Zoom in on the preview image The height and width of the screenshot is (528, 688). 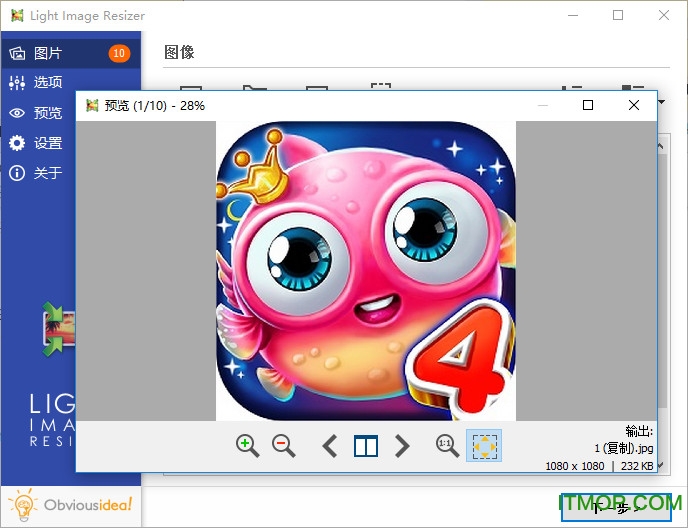click(247, 446)
